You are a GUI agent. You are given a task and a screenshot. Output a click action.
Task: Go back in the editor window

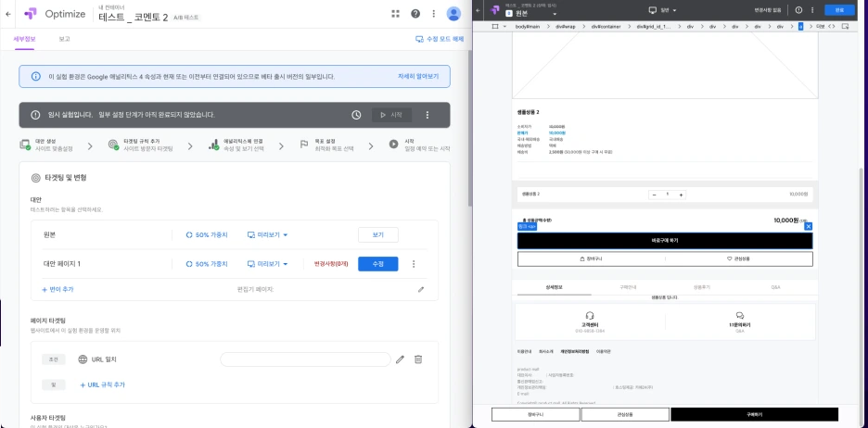pos(478,10)
